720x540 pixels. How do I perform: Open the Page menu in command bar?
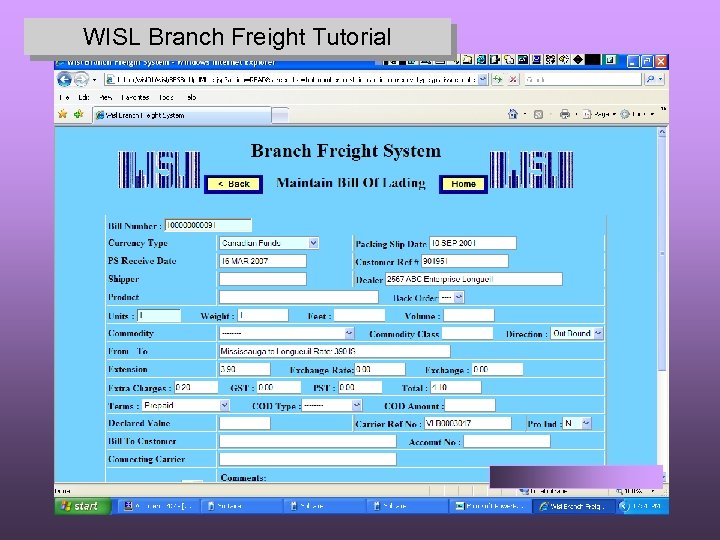tap(599, 114)
